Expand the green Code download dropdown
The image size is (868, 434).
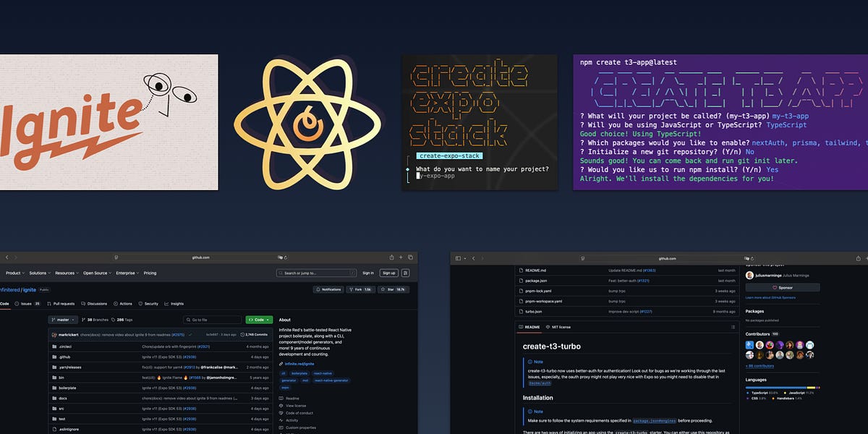point(268,320)
